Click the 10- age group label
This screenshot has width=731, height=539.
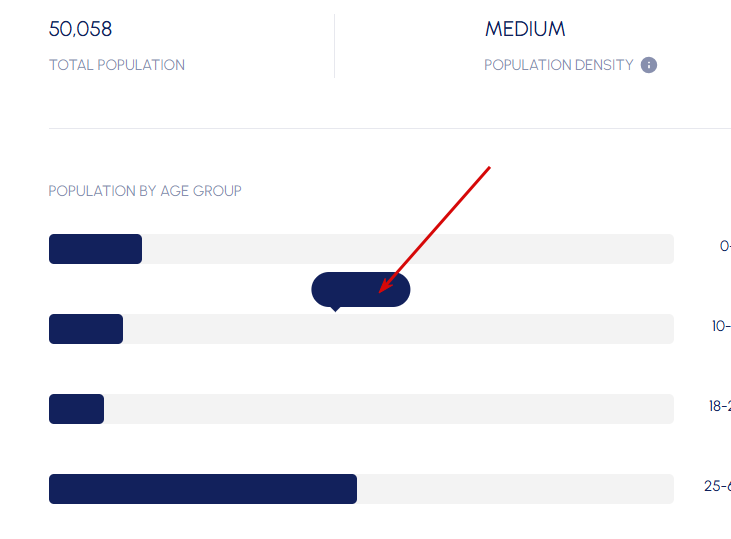pyautogui.click(x=721, y=326)
